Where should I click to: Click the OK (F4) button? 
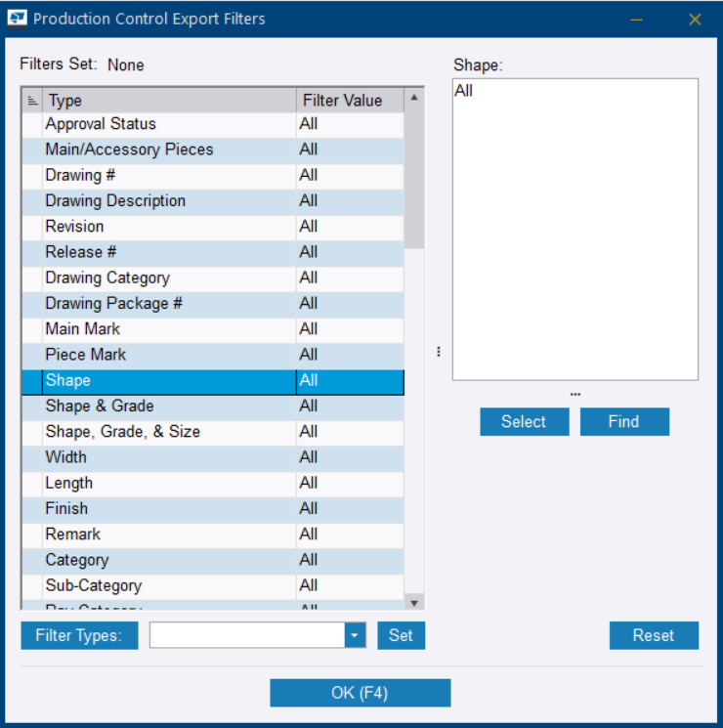(x=360, y=693)
